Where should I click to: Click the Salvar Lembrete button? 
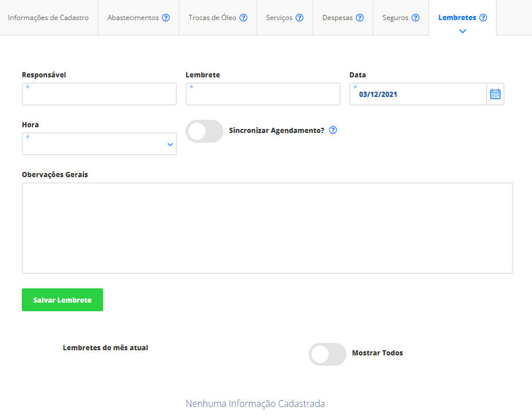click(62, 300)
